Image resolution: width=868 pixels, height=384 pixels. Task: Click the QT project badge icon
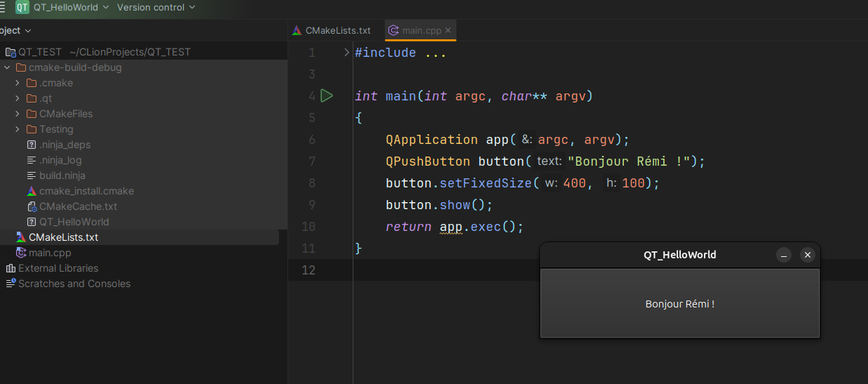tap(22, 7)
